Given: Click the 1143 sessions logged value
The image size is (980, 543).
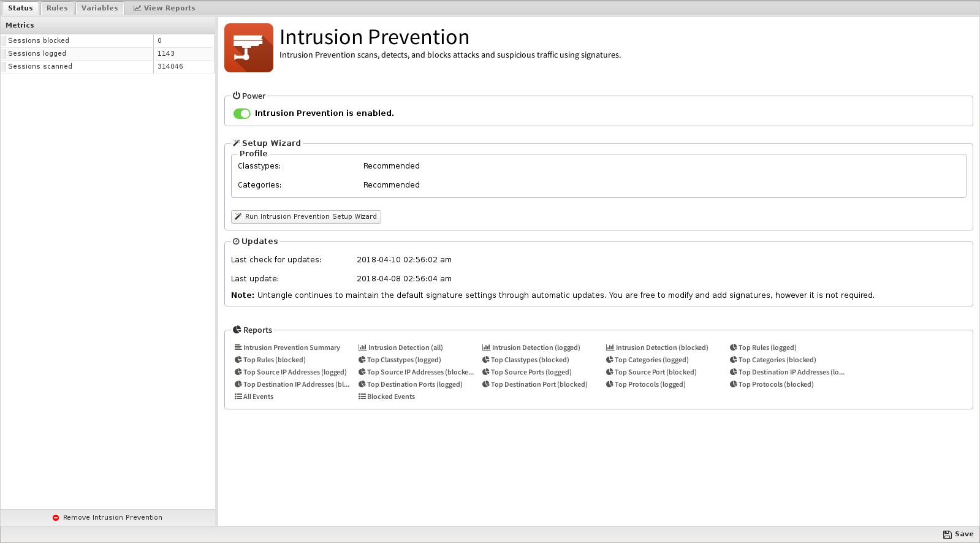Looking at the screenshot, I should (x=166, y=53).
